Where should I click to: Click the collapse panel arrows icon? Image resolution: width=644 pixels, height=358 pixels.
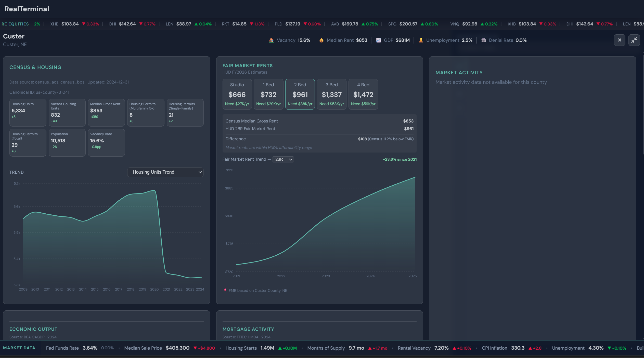point(634,40)
